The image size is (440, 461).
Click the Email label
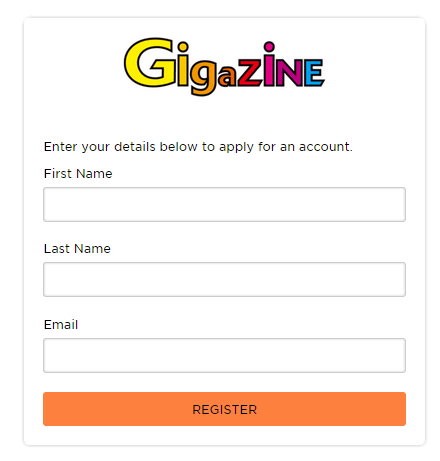61,325
